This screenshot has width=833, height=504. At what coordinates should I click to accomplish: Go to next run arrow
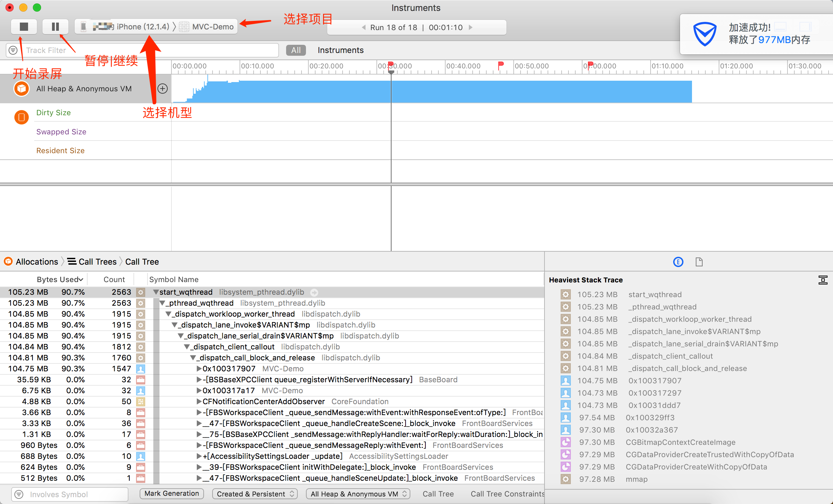[x=471, y=27]
